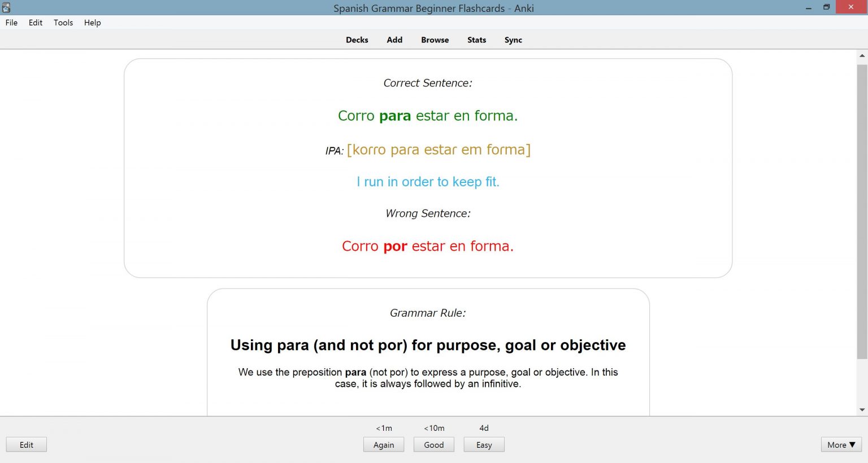Open the File menu

11,23
